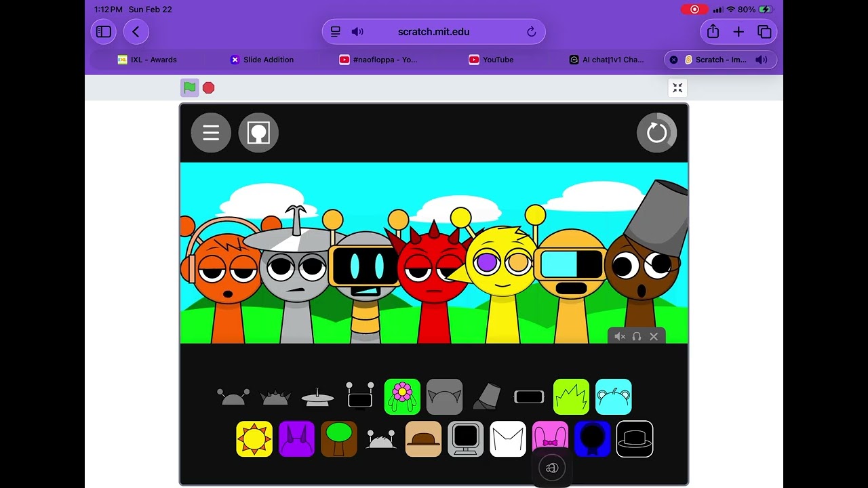
Task: Go back with the Safari back arrow
Action: click(136, 32)
